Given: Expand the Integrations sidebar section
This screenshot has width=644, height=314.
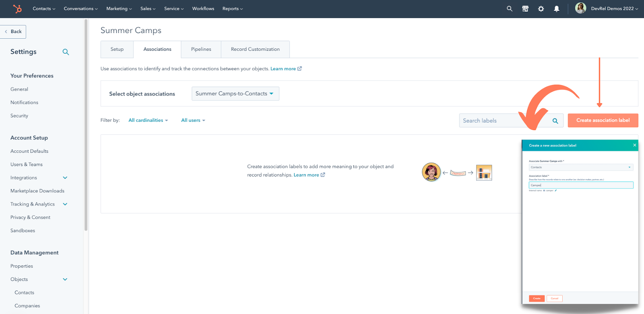Looking at the screenshot, I should (65, 178).
